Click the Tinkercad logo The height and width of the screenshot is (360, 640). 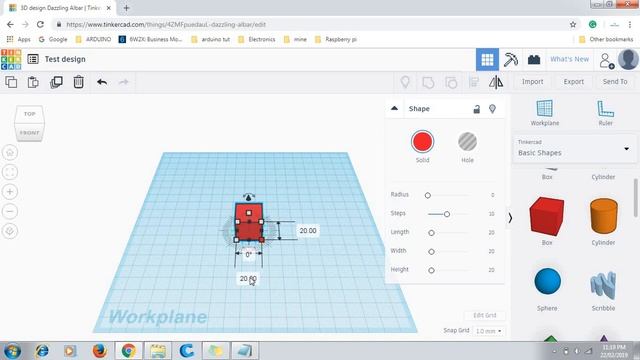[x=11, y=59]
